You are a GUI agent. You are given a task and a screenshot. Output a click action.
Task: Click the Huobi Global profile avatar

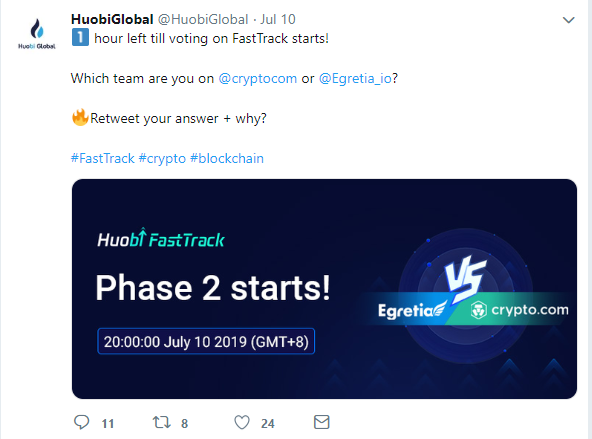pyautogui.click(x=37, y=34)
